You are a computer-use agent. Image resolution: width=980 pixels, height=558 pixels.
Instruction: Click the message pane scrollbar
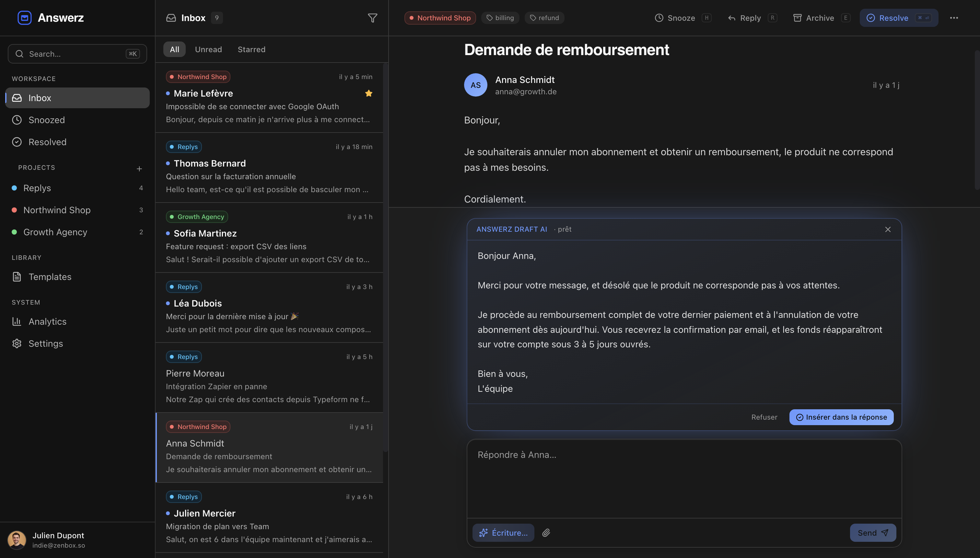point(977,120)
